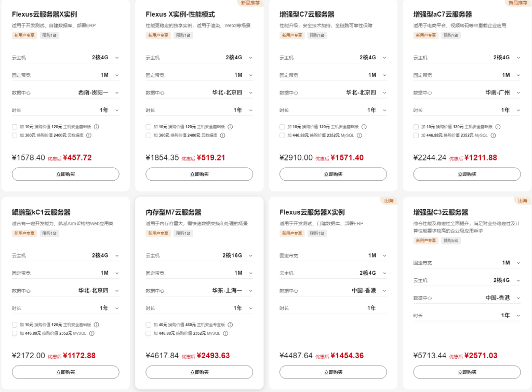Click 立即购买 on 增强型C7云服务器
The image size is (532, 392).
tap(334, 174)
